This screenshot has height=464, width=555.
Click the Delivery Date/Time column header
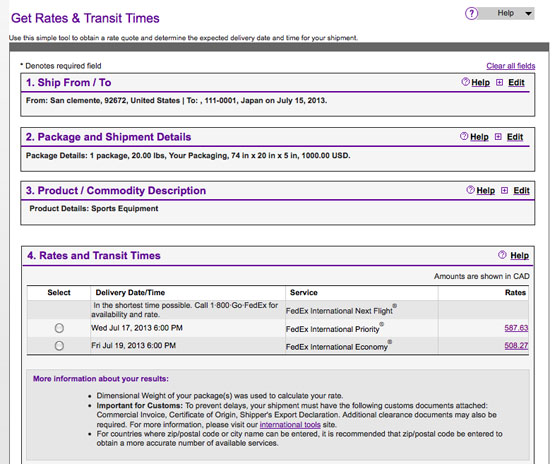(x=130, y=293)
